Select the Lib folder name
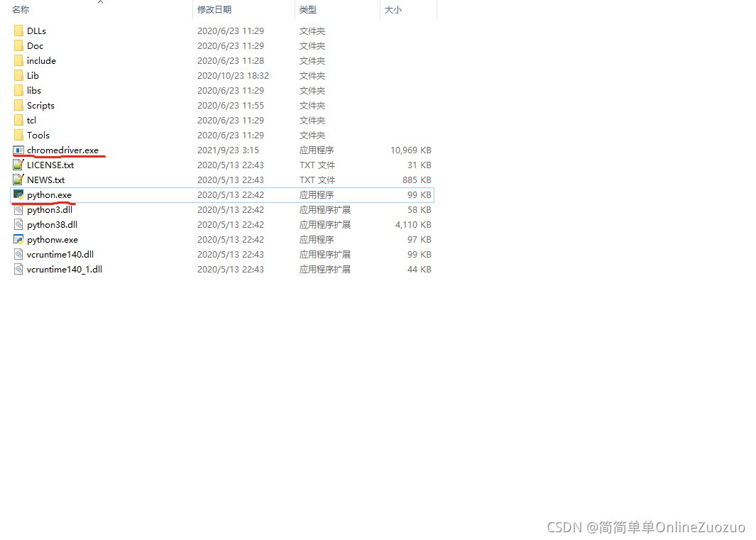The height and width of the screenshot is (540, 756). click(x=33, y=76)
